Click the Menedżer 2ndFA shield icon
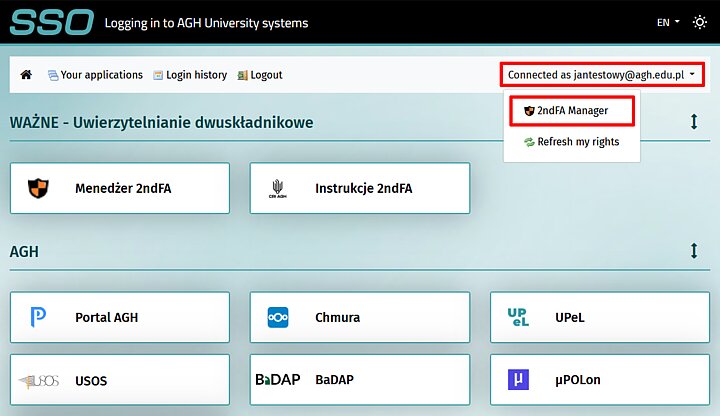720x416 pixels. point(37,188)
